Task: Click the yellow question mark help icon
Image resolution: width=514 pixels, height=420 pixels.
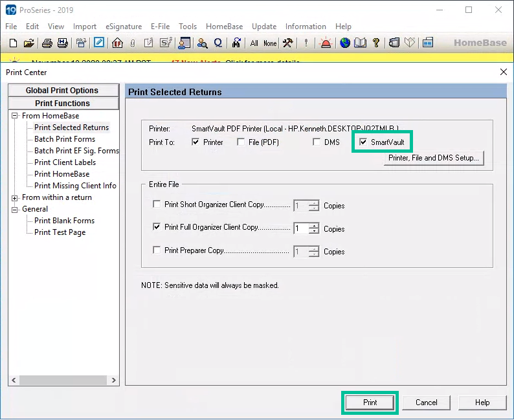Action: [376, 43]
